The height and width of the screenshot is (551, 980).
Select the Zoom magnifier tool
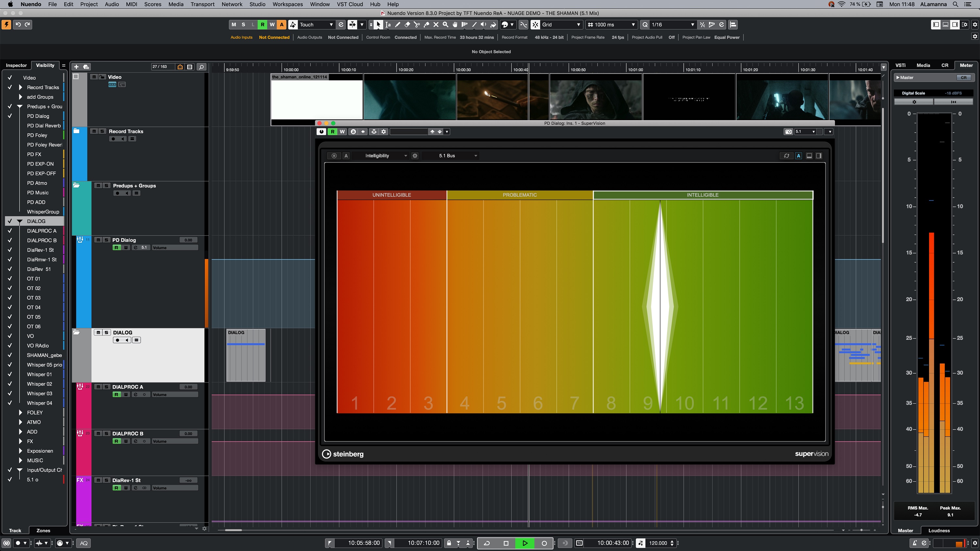pos(446,25)
